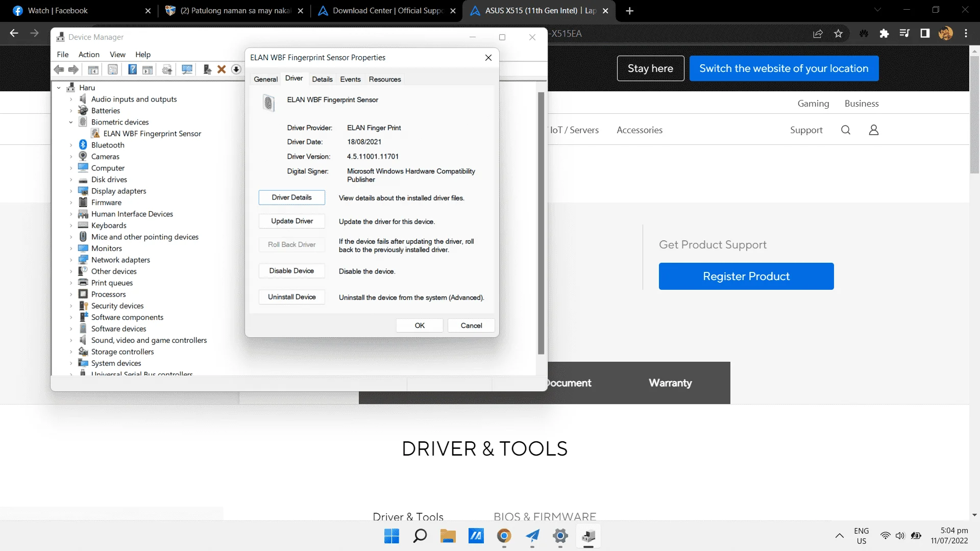Screen dimensions: 980x551
Task: Click the Print icon in Device Manager toolbar
Action: pos(167,69)
